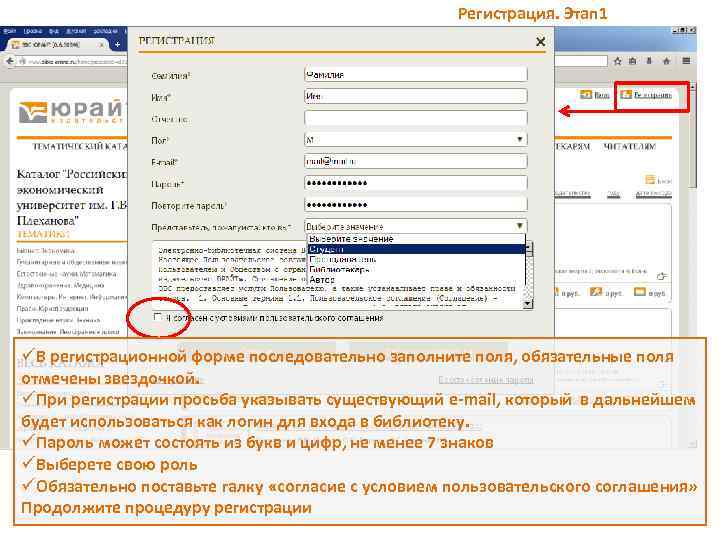Open Языкознание. Иностранные языки topic
720x540 pixels.
68,332
